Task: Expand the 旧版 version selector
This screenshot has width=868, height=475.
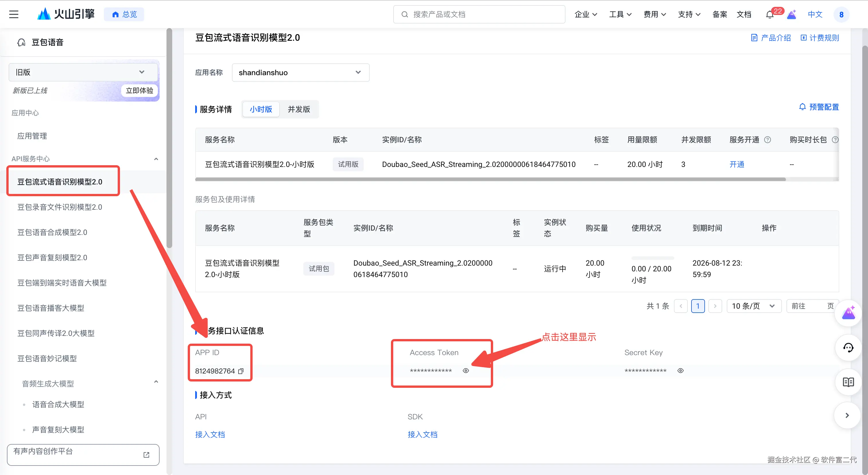Action: 83,72
